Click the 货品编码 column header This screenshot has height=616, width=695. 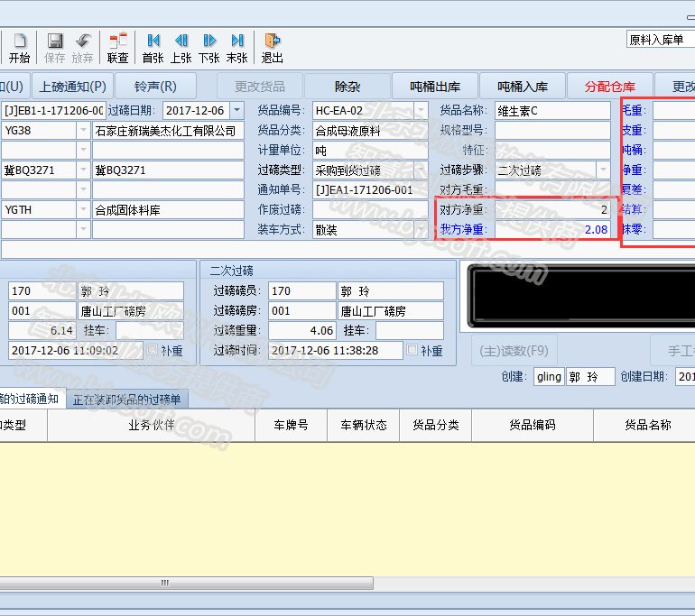click(x=533, y=425)
